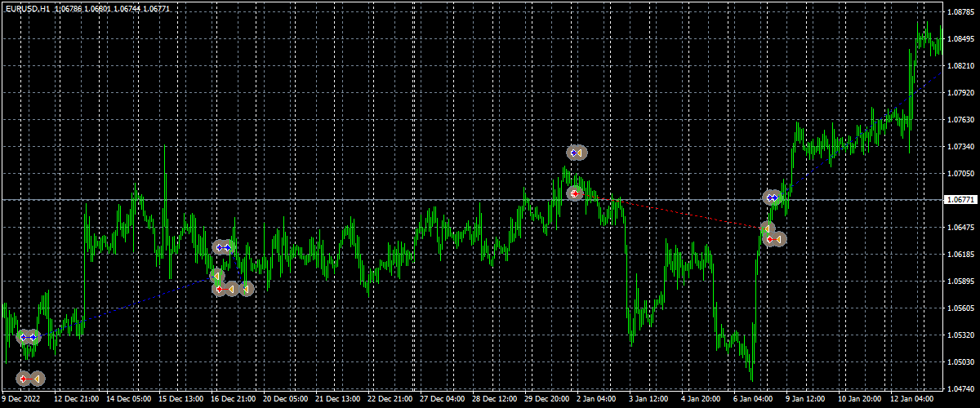Click the 1.05320 price axis label
Image resolution: width=980 pixels, height=408 pixels.
[x=961, y=335]
